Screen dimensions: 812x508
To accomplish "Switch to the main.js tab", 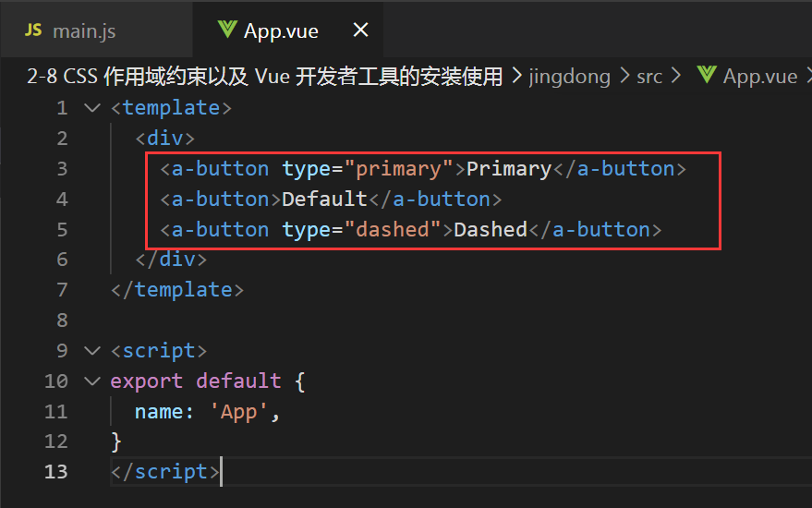I will coord(83,30).
